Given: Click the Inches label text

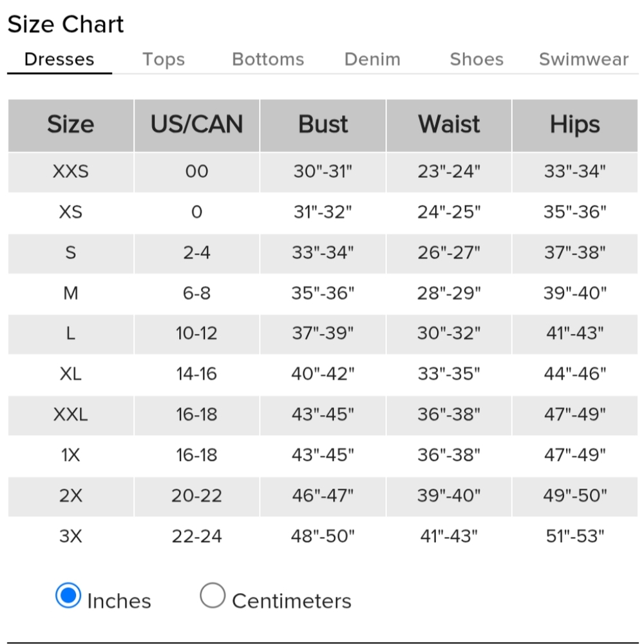Looking at the screenshot, I should click(x=119, y=601).
